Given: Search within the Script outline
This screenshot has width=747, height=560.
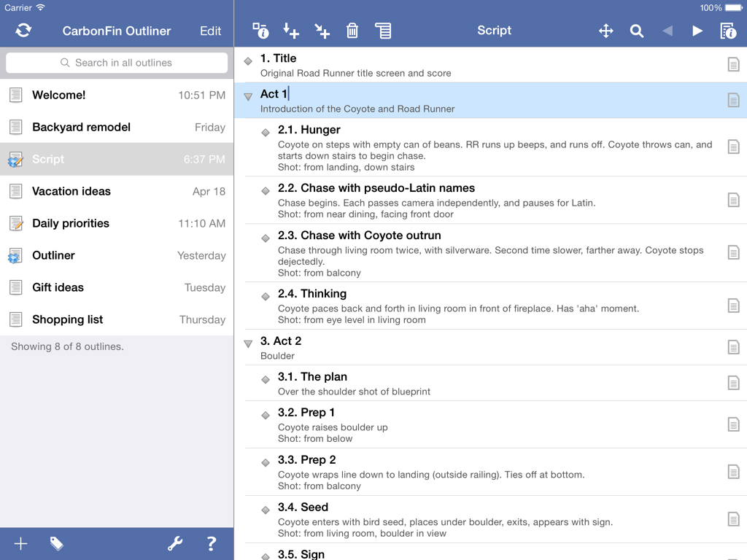Looking at the screenshot, I should pyautogui.click(x=636, y=31).
